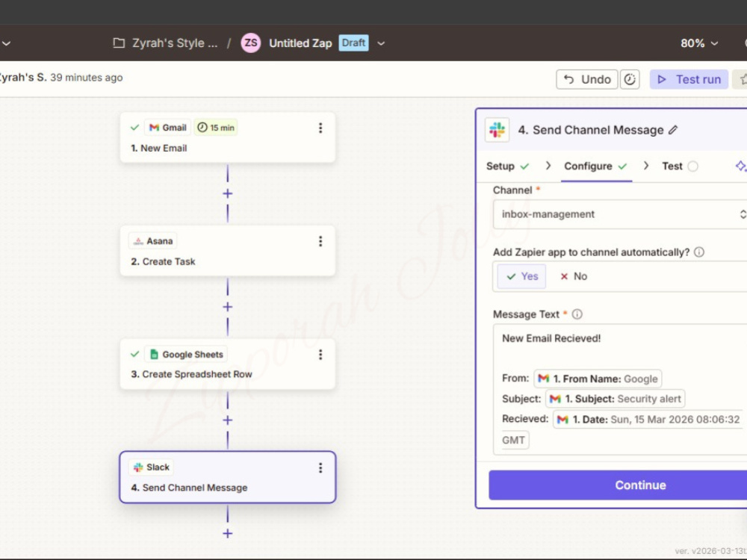Click the From Name: Google mapped field pill

click(x=598, y=379)
